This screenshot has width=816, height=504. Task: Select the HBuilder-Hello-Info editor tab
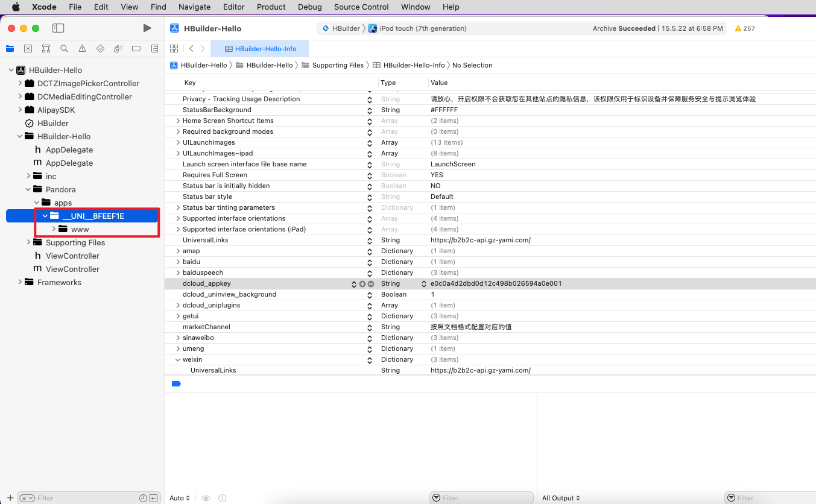(260, 49)
